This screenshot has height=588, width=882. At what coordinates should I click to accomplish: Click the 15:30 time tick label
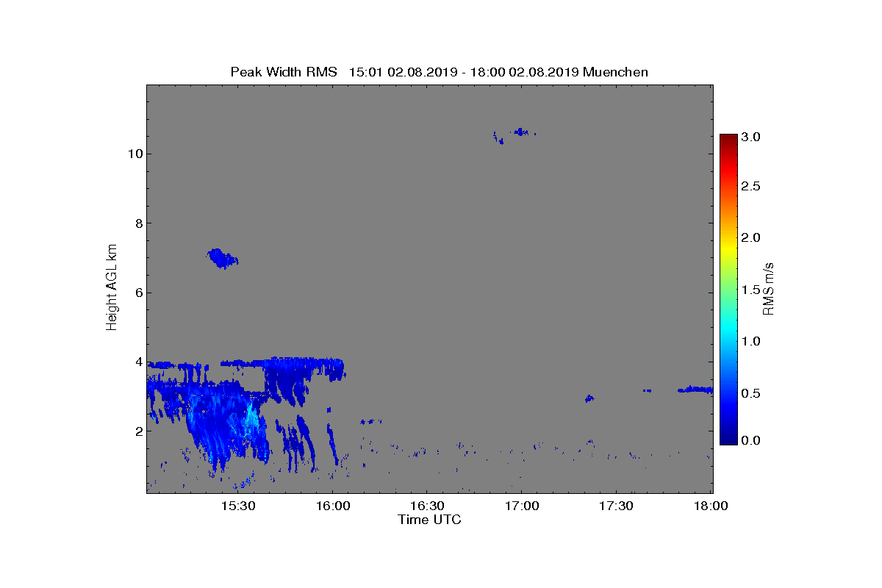(237, 506)
